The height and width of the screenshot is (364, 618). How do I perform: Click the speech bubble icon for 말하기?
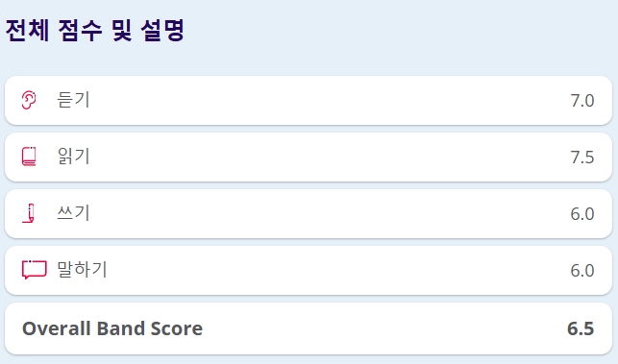pyautogui.click(x=35, y=270)
